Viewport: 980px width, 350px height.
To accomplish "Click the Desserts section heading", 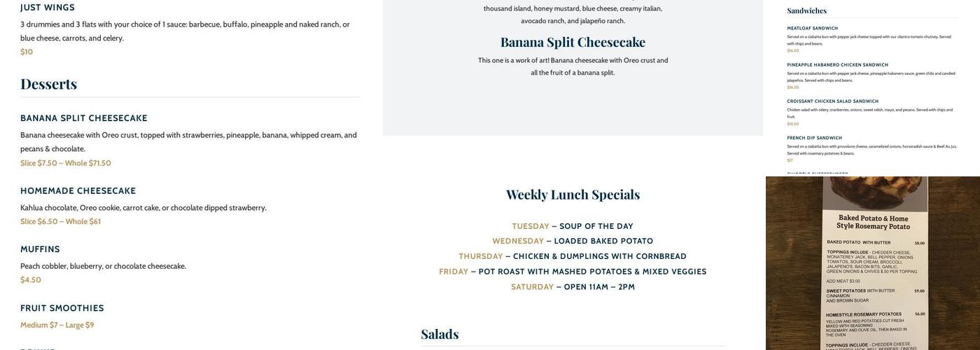I will [x=48, y=84].
